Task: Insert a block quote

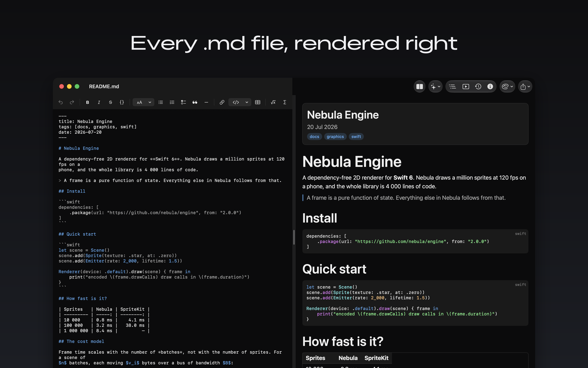Action: [x=195, y=102]
